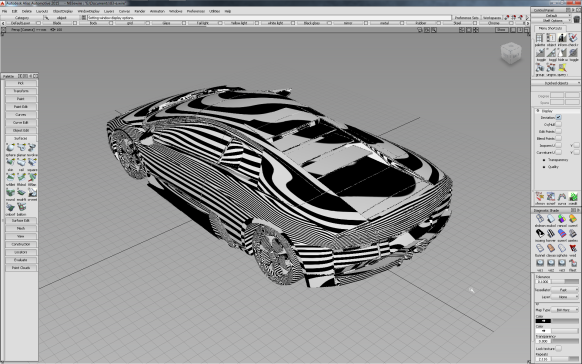Click the Pick palette button

click(x=21, y=83)
